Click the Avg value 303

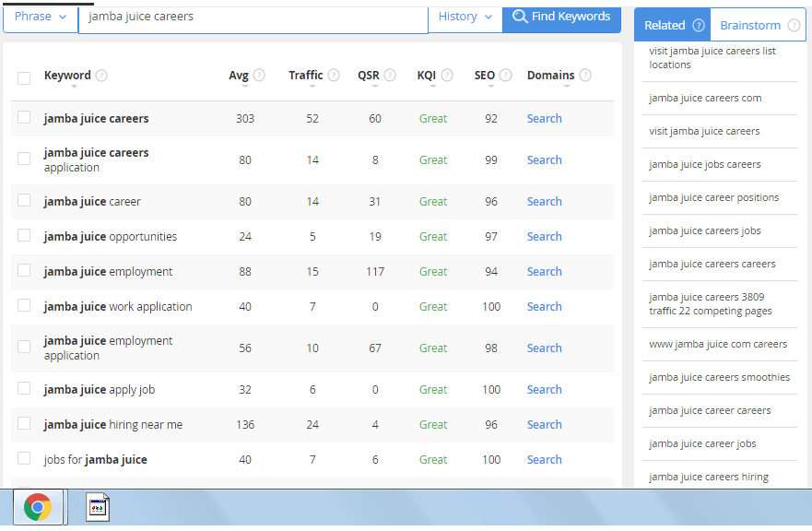click(245, 119)
